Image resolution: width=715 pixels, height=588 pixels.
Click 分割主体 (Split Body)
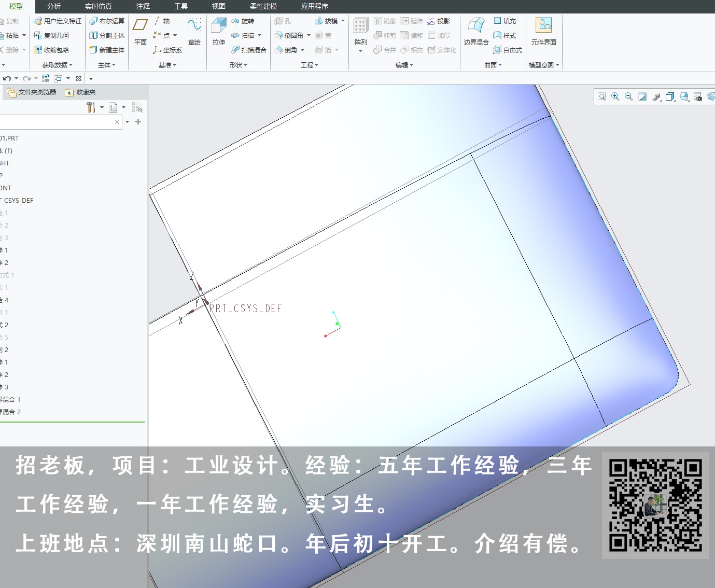pyautogui.click(x=107, y=36)
